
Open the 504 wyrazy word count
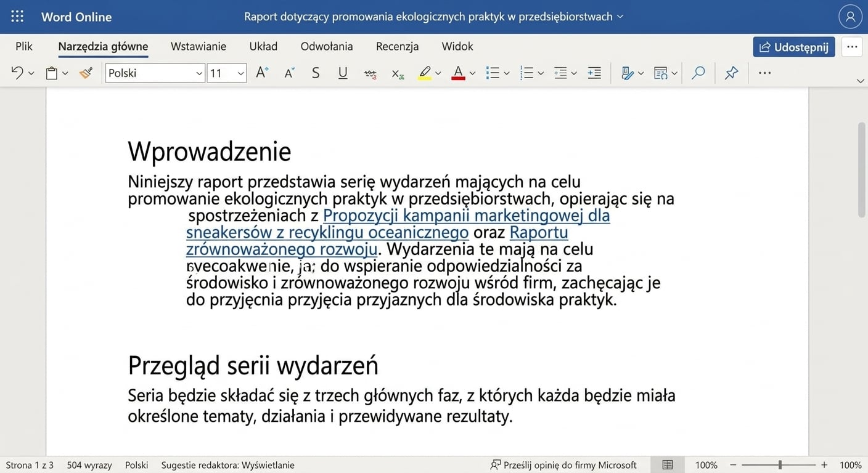[x=89, y=465]
